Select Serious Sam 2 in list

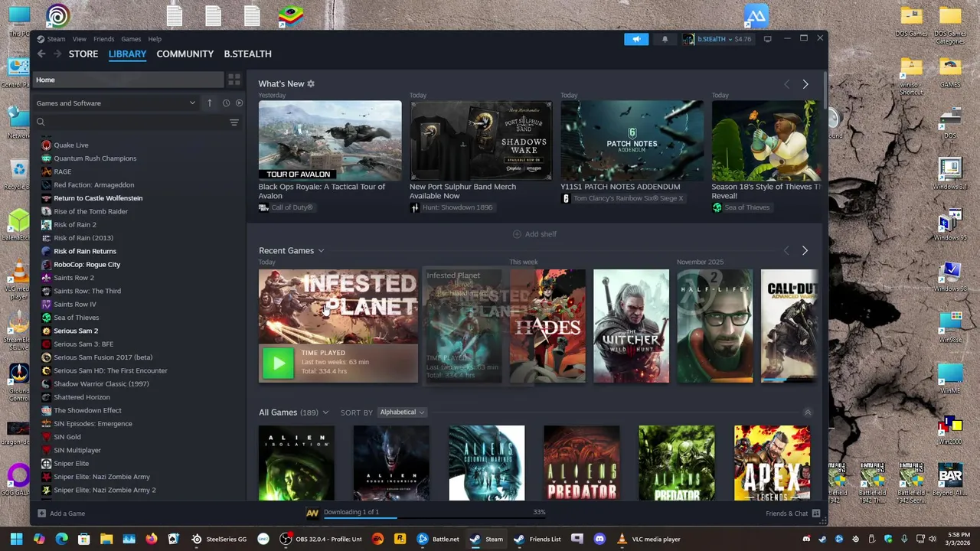pyautogui.click(x=76, y=331)
